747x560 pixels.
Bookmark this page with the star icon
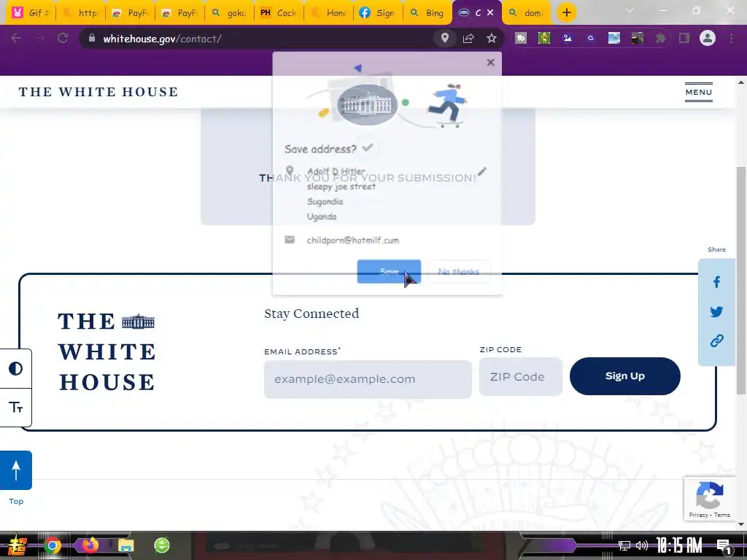click(x=492, y=38)
